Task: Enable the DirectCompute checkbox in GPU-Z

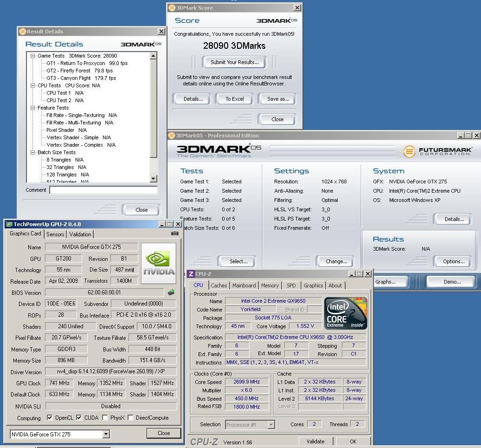Action: (x=130, y=418)
